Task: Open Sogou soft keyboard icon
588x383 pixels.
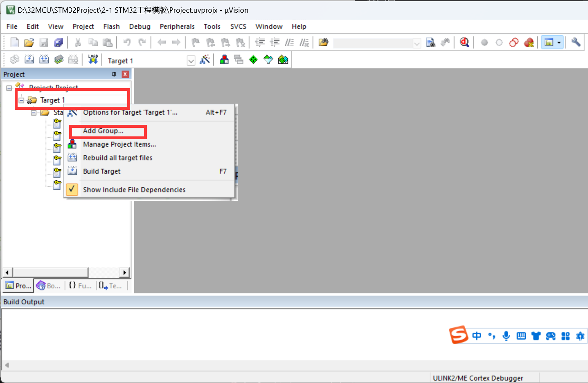Action: coord(521,336)
